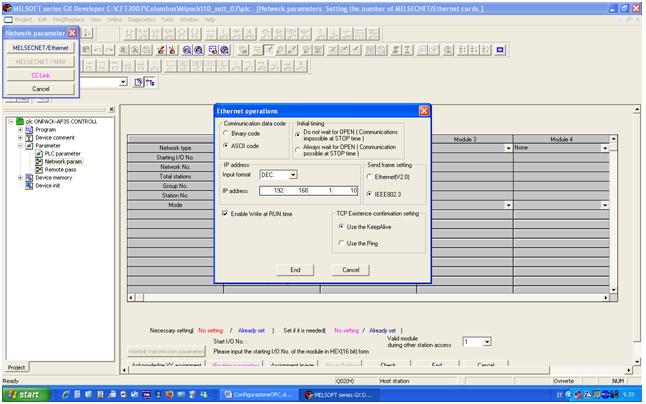Select Use the Ping option
This screenshot has height=404, width=646.
pos(341,243)
